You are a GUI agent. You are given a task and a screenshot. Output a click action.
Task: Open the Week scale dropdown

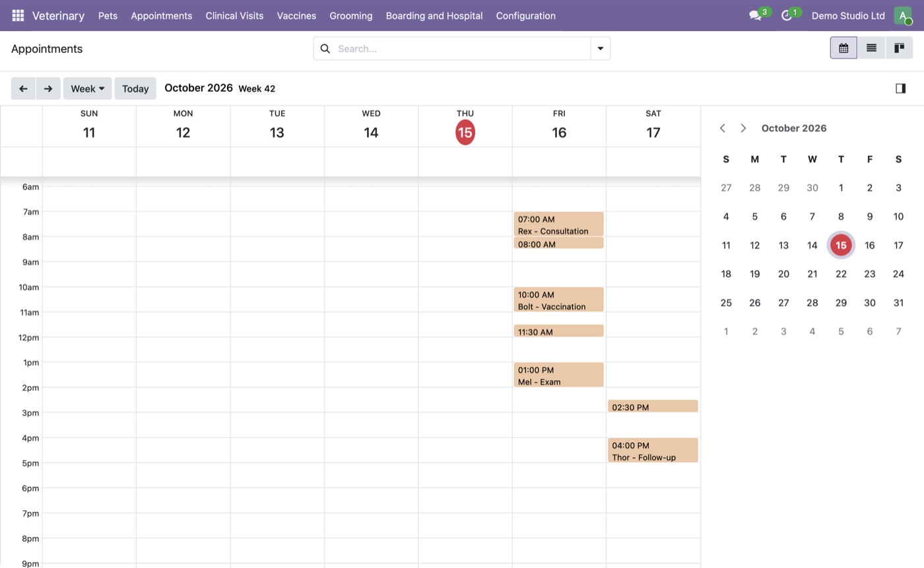pos(88,89)
